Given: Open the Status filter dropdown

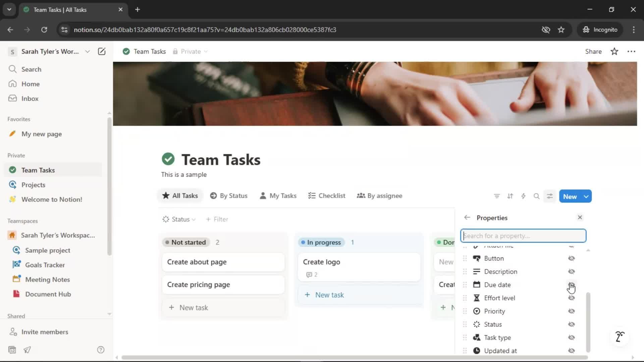Looking at the screenshot, I should (179, 219).
